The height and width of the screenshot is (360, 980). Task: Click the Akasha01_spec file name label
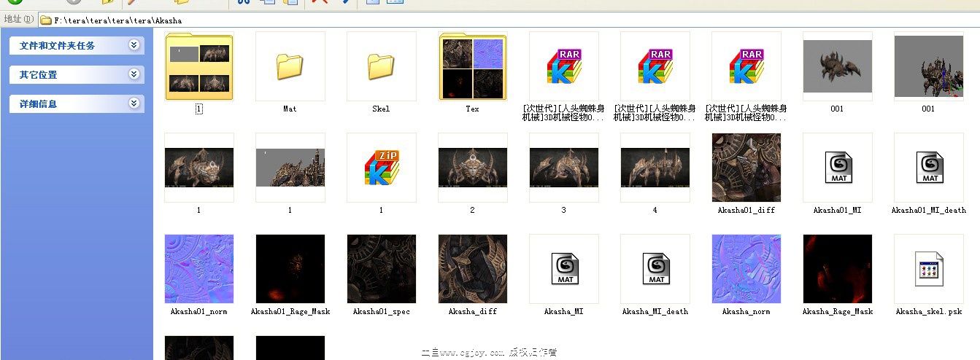click(x=381, y=311)
